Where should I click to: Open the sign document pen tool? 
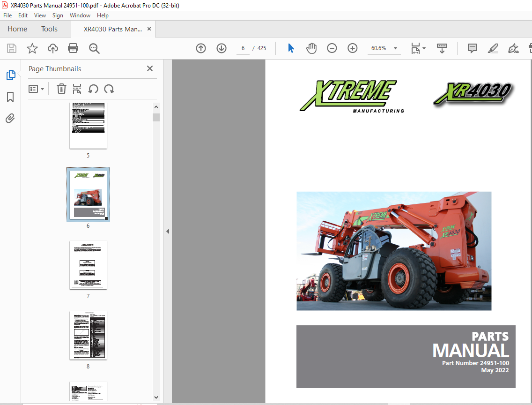pyautogui.click(x=513, y=48)
